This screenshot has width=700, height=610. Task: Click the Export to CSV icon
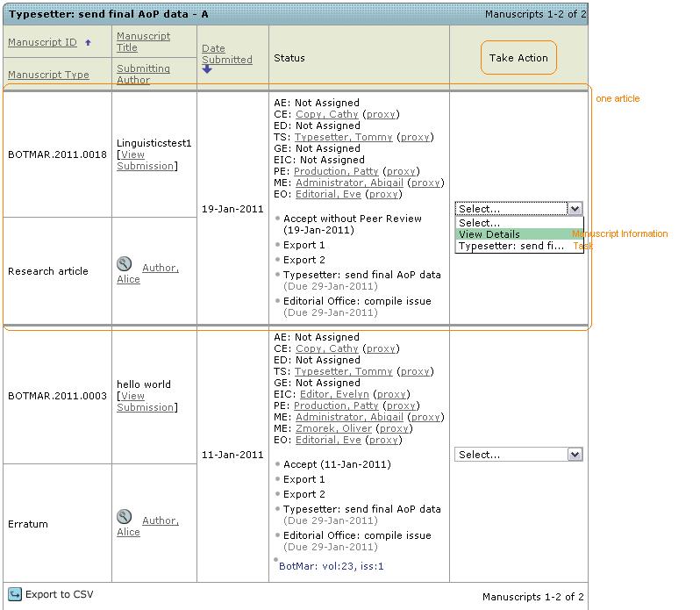(15, 594)
